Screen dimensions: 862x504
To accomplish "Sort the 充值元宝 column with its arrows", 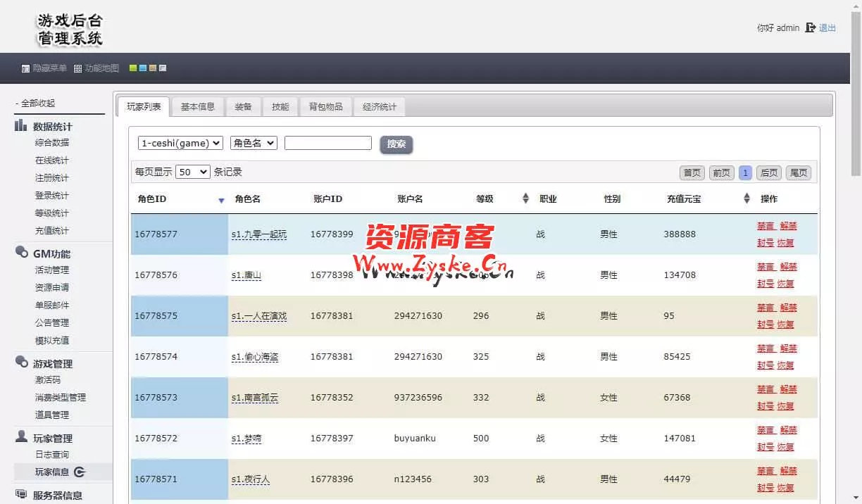I will pos(747,199).
